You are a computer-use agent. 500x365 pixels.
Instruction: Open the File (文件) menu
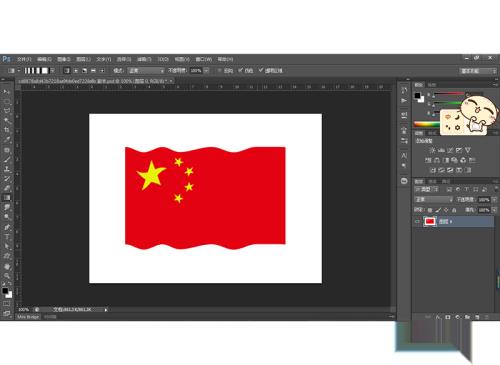(24, 59)
